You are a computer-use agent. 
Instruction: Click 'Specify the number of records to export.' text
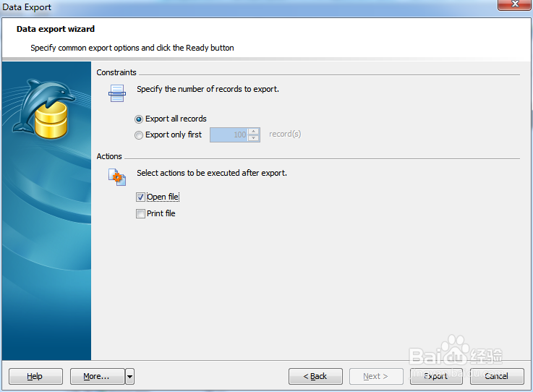[x=208, y=89]
